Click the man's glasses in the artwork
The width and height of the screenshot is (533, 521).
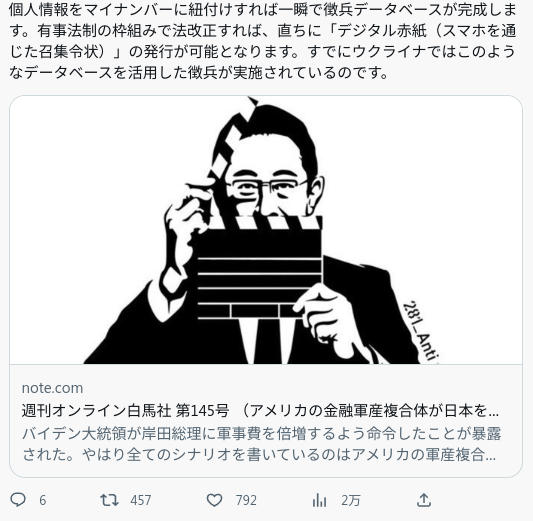point(264,188)
